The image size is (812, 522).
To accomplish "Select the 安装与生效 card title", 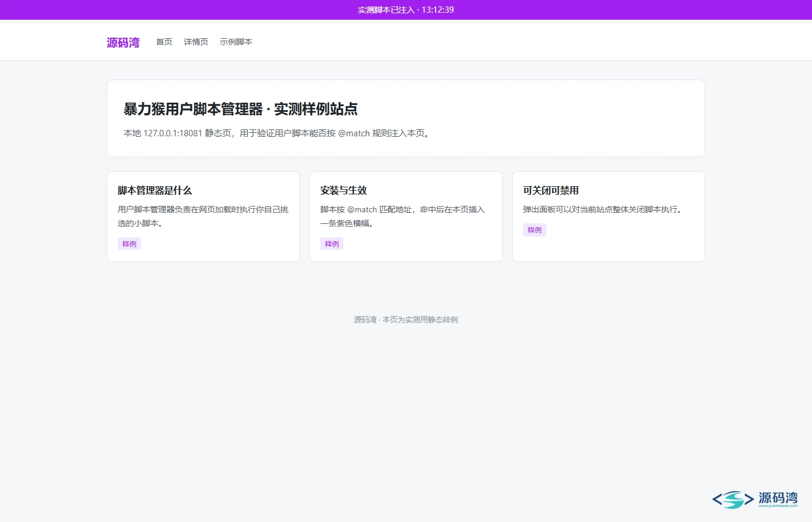I will pyautogui.click(x=343, y=190).
